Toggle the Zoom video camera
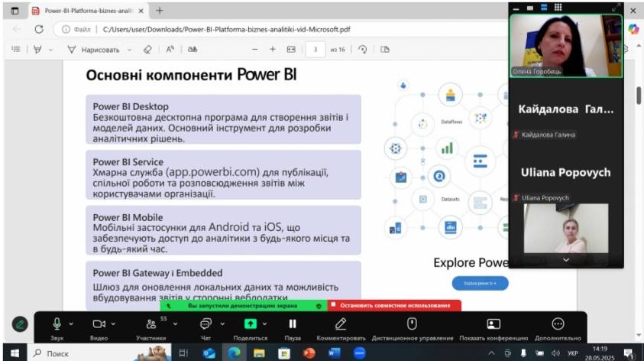The width and height of the screenshot is (644, 361). pyautogui.click(x=99, y=324)
